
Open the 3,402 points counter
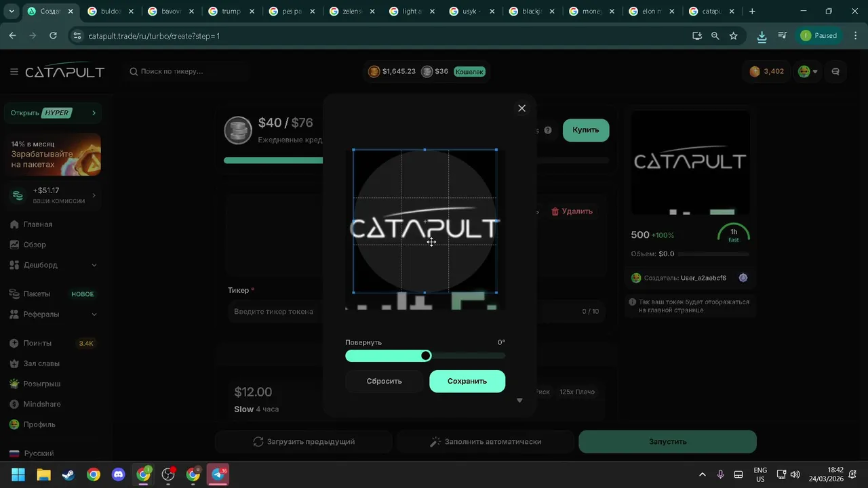[x=767, y=71]
